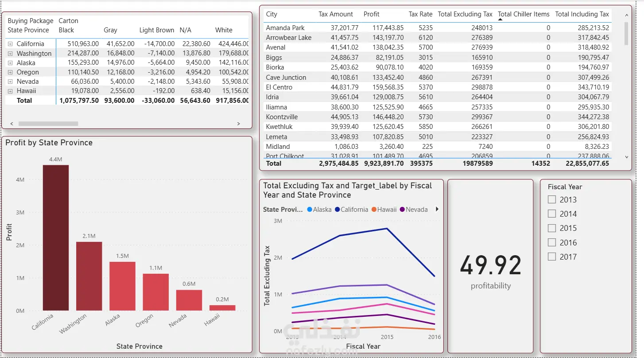Expand the California row in matrix
Image resolution: width=644 pixels, height=358 pixels.
(10, 44)
